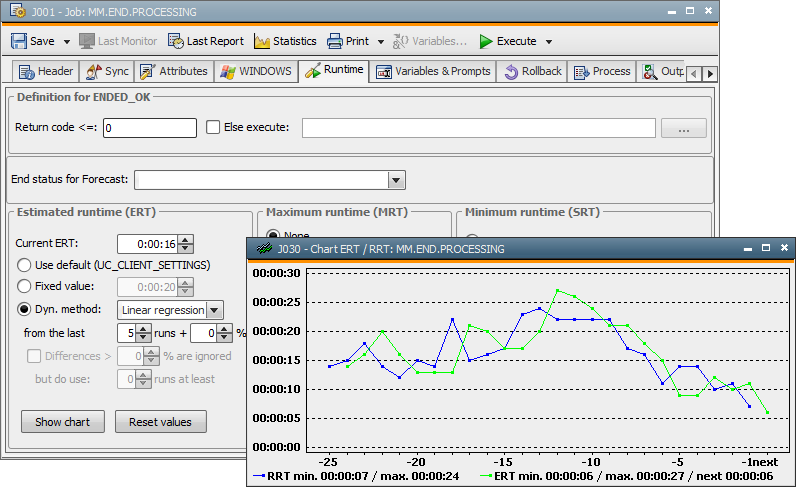796x487 pixels.
Task: Expand the Execute dropdown arrow
Action: 549,42
